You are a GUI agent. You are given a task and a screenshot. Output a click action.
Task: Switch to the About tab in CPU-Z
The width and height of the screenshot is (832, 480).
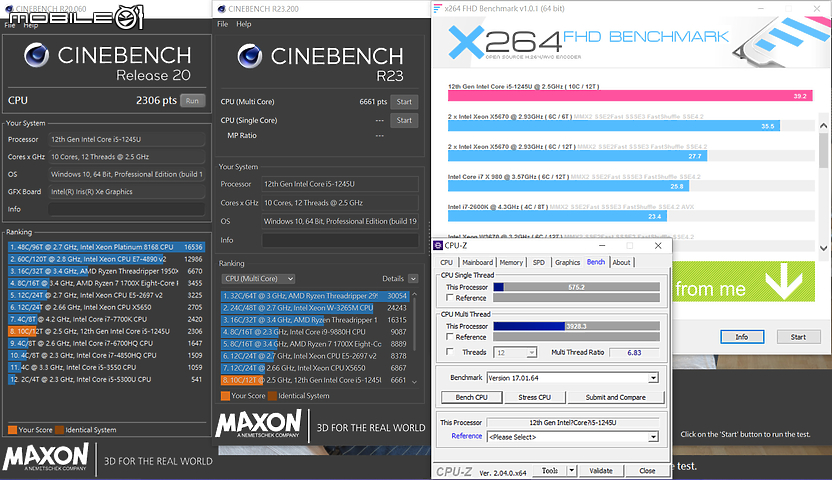621,262
